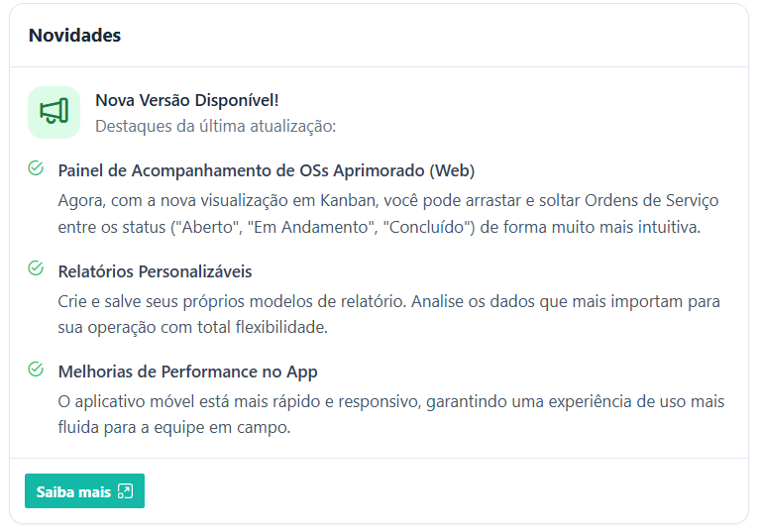Click the paragraph starting with O aplicativo móvel
This screenshot has height=532, width=761.
point(390,414)
